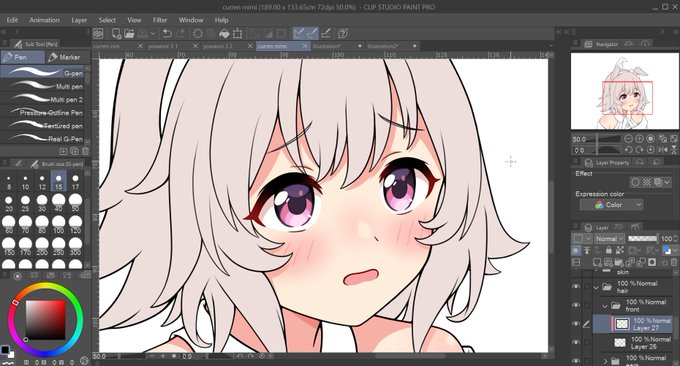Apply Tone effect in Layer Property
The image size is (680, 366).
647,183
